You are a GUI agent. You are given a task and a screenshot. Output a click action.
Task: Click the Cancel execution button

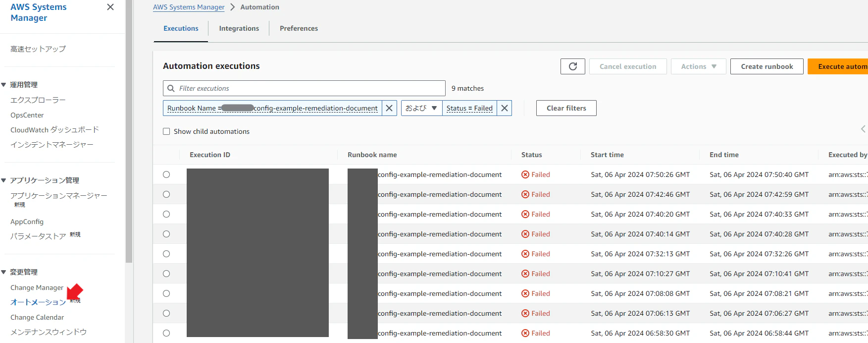point(628,66)
